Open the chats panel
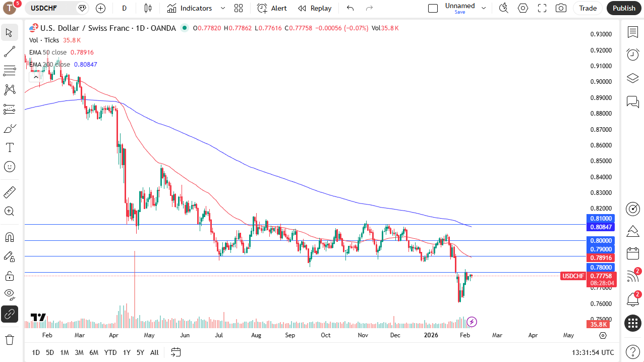 pos(633,101)
